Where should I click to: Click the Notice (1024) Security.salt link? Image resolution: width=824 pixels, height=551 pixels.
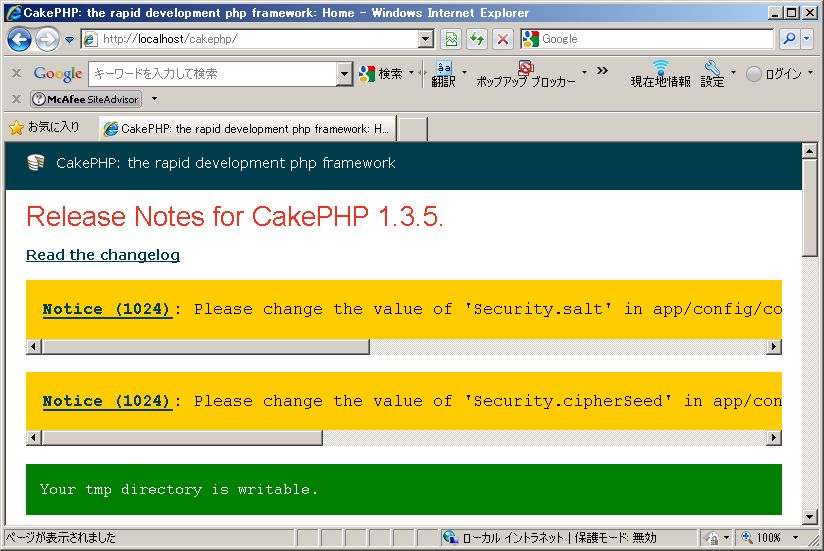[107, 309]
